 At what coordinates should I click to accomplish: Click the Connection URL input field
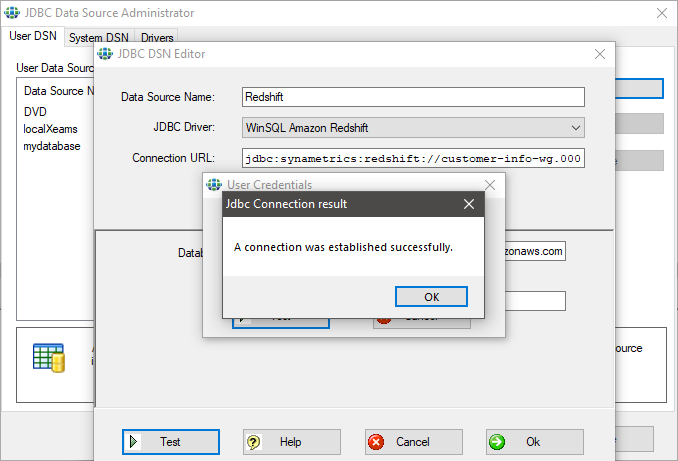click(x=413, y=158)
